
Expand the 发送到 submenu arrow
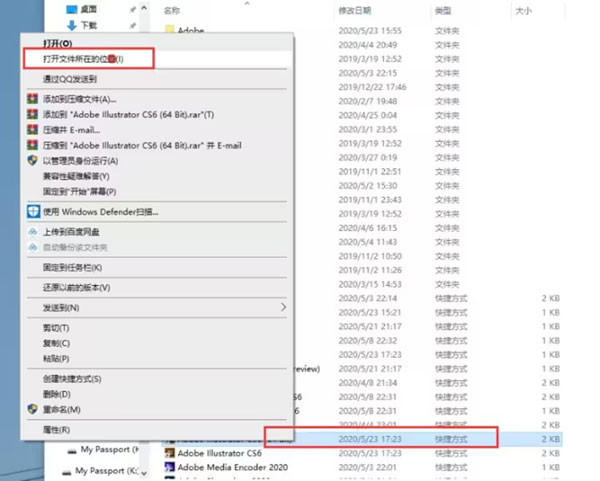283,307
